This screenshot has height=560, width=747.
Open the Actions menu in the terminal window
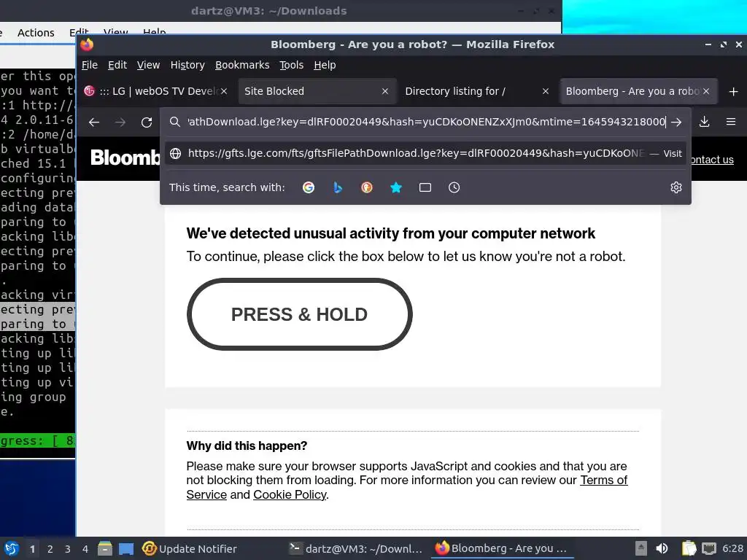click(36, 33)
